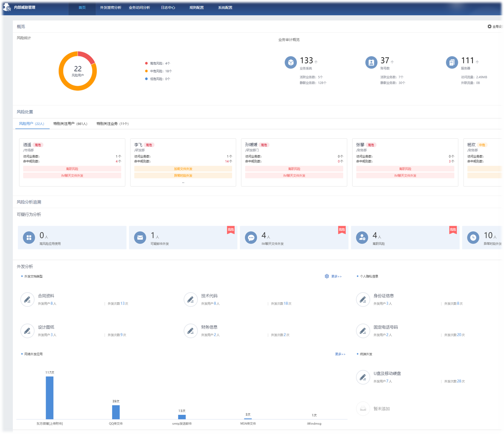This screenshot has height=434, width=504.
Task: Click 外发用户 8人 under 合同资料
Action: [47, 303]
